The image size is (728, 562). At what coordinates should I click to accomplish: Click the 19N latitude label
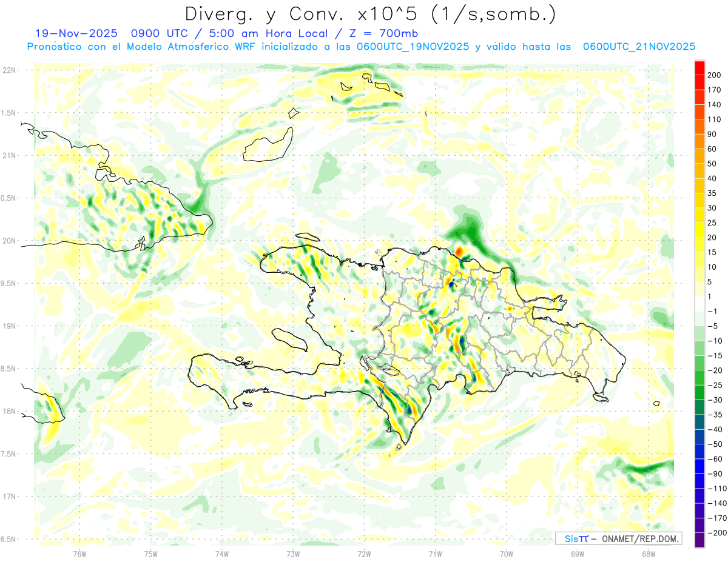9,326
